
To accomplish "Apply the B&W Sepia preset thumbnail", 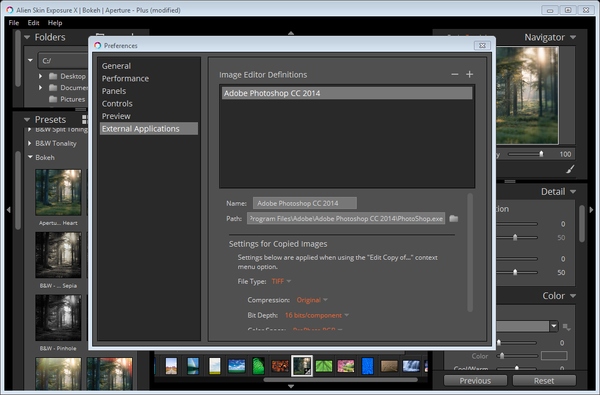I will 58,255.
